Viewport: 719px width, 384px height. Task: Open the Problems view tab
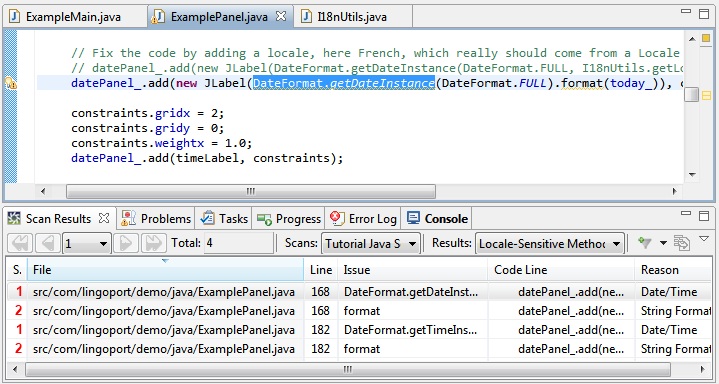click(x=156, y=219)
